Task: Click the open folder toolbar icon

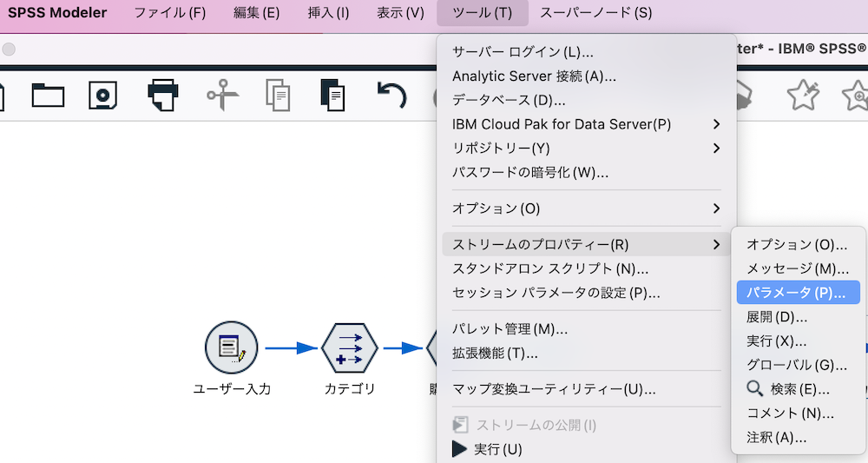Action: [x=48, y=96]
